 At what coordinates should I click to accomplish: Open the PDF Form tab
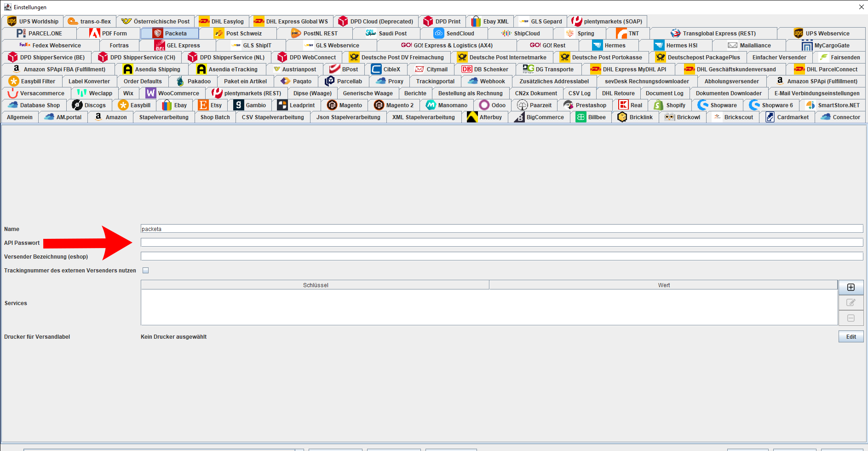(x=108, y=33)
